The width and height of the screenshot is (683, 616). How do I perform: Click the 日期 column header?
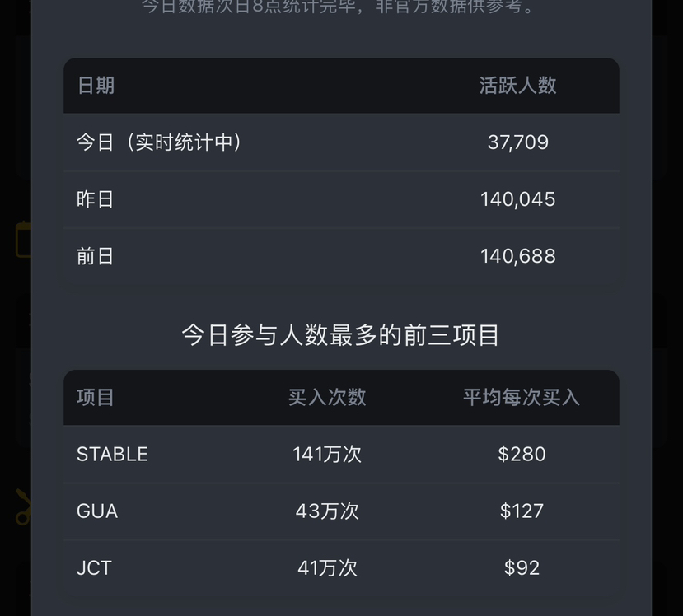(96, 86)
